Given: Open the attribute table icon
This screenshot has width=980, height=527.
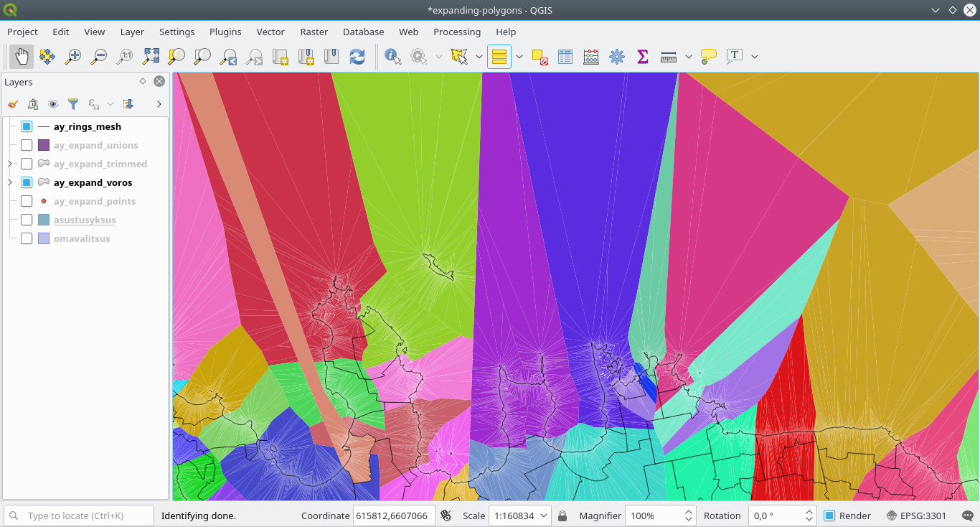Looking at the screenshot, I should pos(565,57).
